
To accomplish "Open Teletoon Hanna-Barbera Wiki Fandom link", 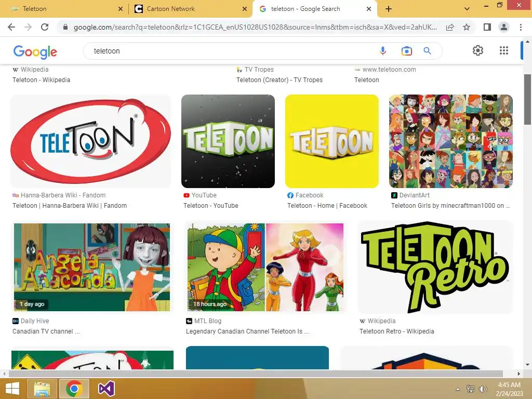I will (70, 206).
